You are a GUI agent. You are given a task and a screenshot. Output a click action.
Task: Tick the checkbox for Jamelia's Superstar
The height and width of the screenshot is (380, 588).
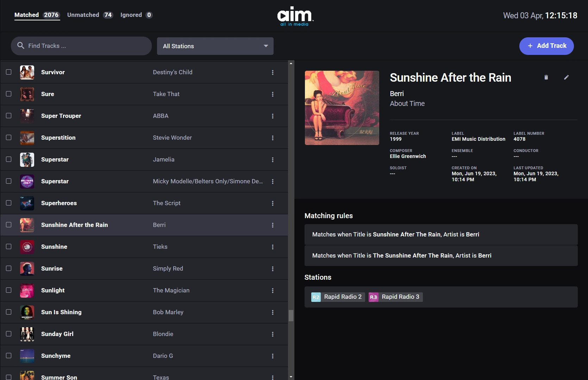click(x=9, y=159)
